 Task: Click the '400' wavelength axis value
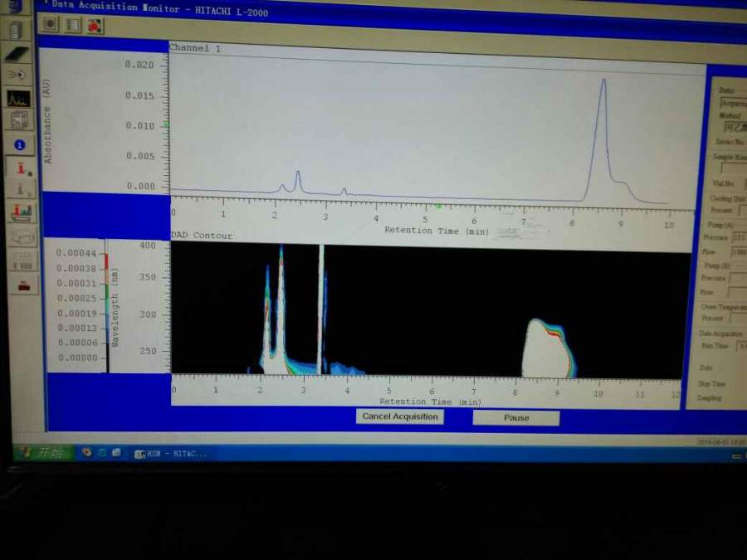click(x=147, y=246)
